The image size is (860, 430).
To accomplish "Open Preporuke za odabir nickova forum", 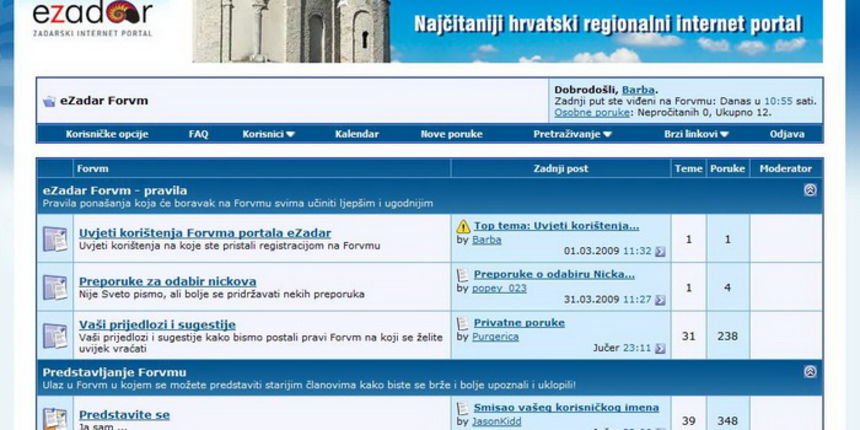I will click(167, 281).
